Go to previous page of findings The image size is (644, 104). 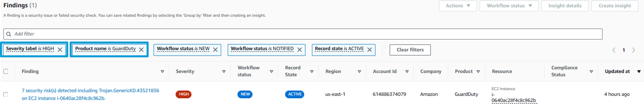click(x=614, y=50)
